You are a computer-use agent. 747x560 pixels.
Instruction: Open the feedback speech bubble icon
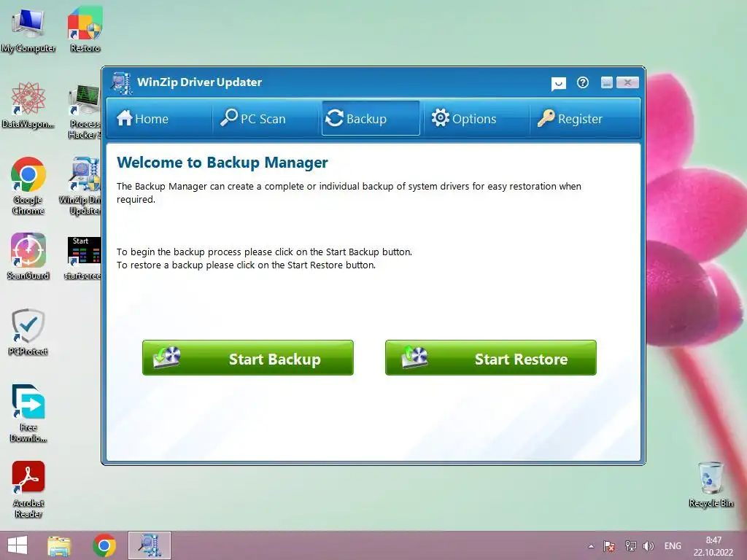(x=558, y=84)
